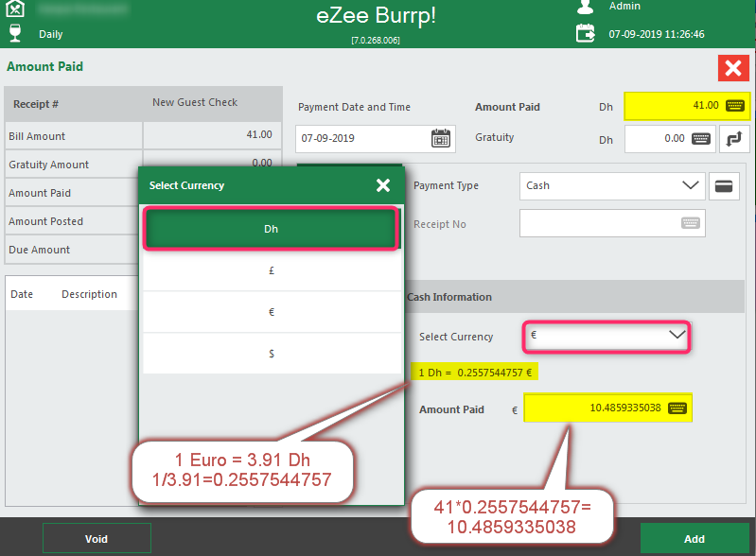Close the Amount Paid window with red X
Viewport: 756px width, 556px height.
point(733,68)
